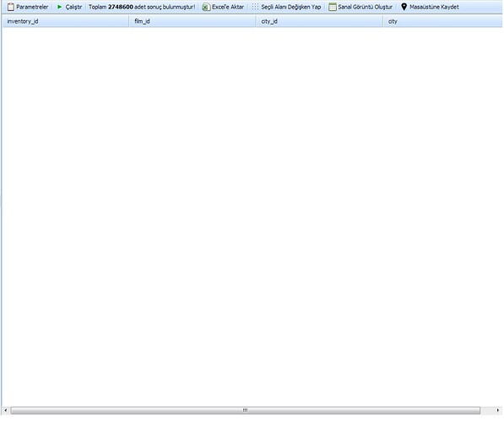
Task: Click the green Çalıştır play icon
Action: pos(59,7)
